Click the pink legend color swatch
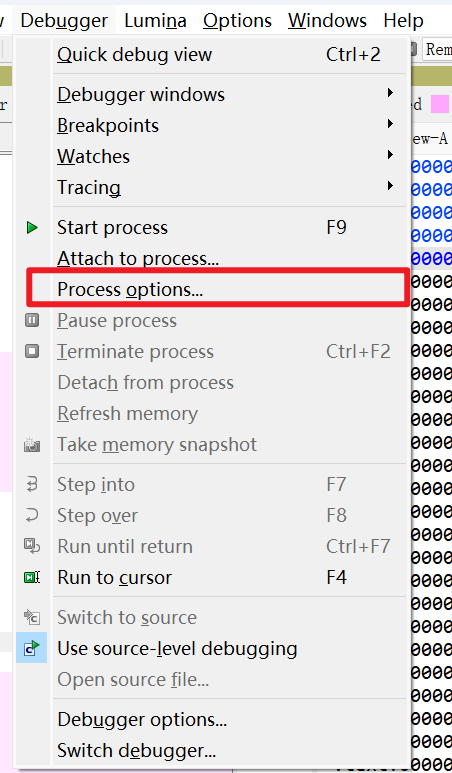 440,105
